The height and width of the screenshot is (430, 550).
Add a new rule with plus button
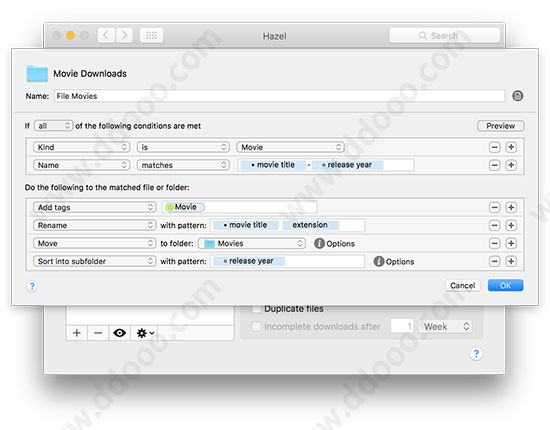tap(77, 333)
